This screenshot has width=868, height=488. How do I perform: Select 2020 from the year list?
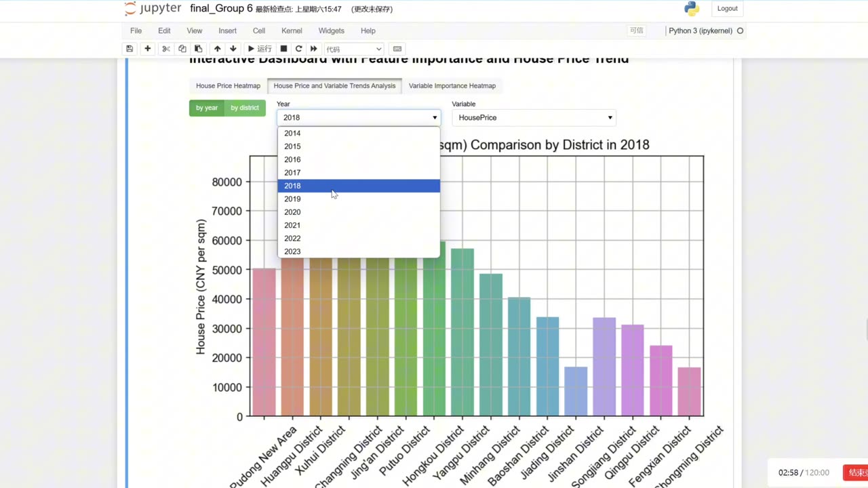click(x=359, y=212)
